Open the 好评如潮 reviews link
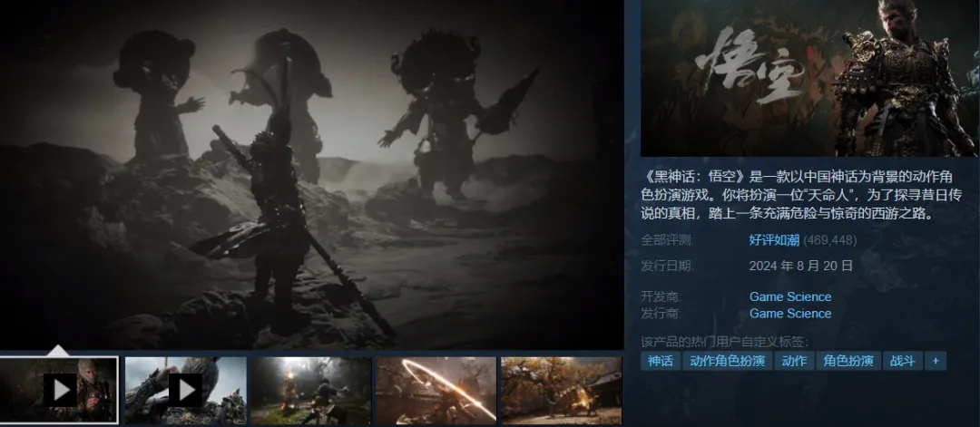This screenshot has width=980, height=427. pos(774,240)
